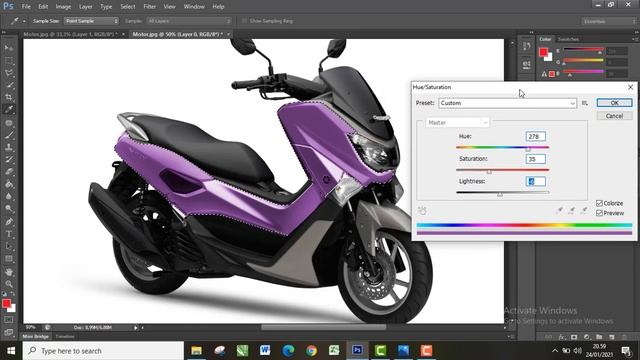Screen dimensions: 640x360
Task: Select the Eraser tool
Action: click(9, 171)
